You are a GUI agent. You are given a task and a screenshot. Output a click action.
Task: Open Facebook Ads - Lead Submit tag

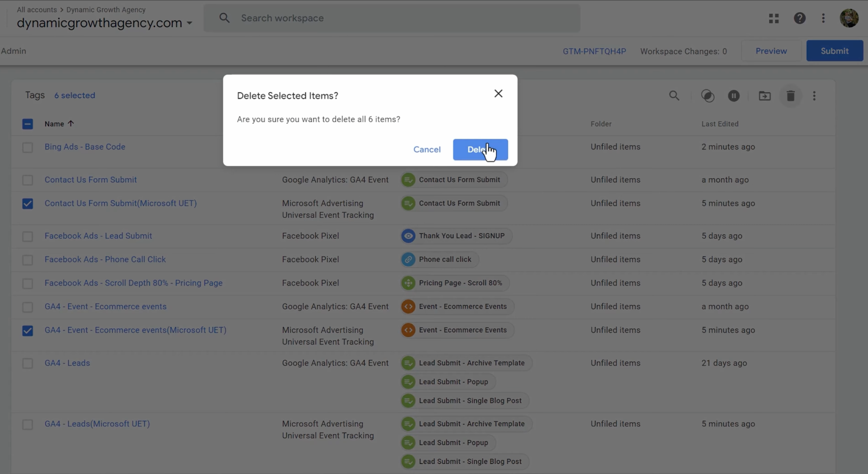tap(98, 236)
